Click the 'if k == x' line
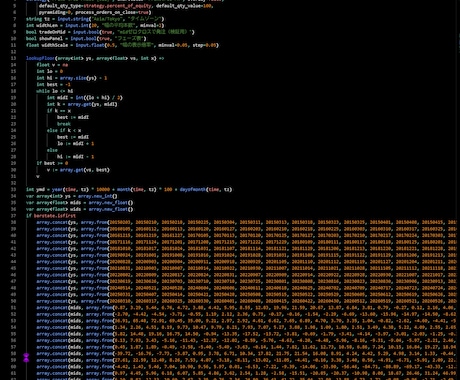This screenshot has height=380, width=460. 59,111
